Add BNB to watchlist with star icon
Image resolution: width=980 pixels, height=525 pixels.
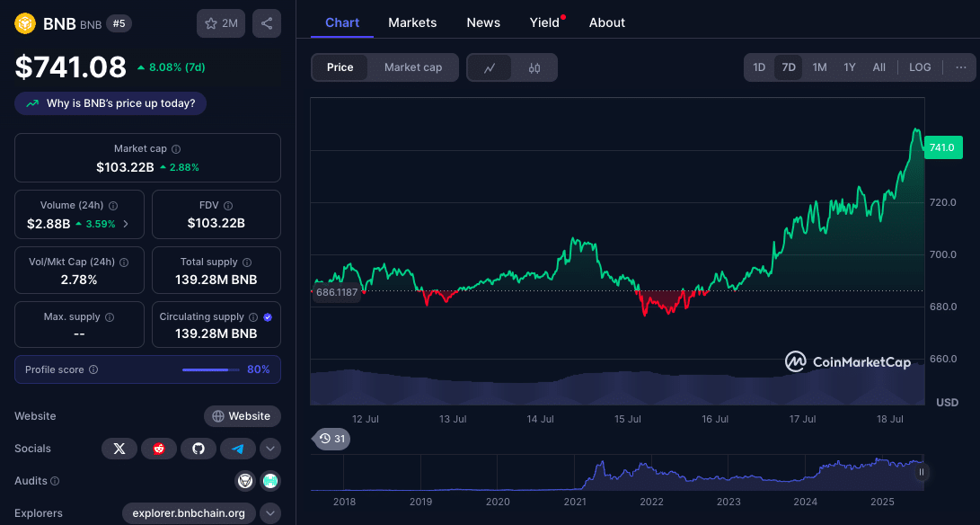[221, 23]
